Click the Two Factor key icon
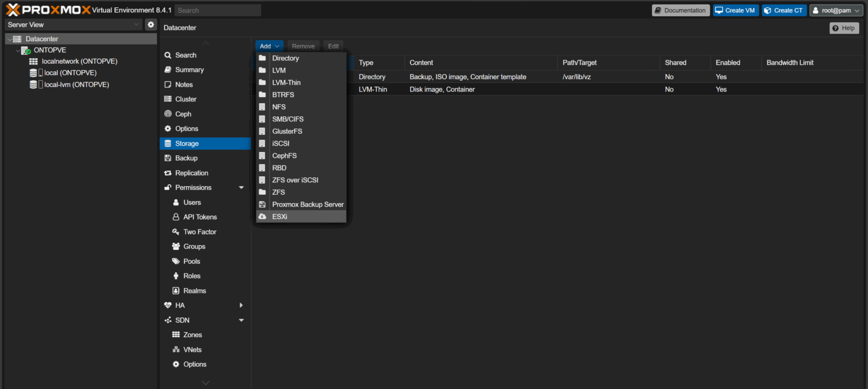 tap(176, 232)
